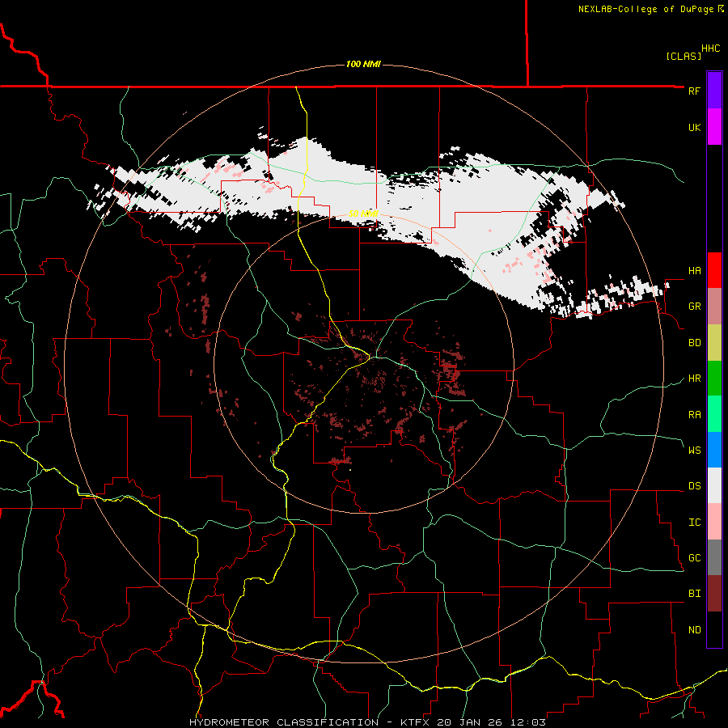Click the DS legend label
The image size is (728, 728).
[x=694, y=486]
